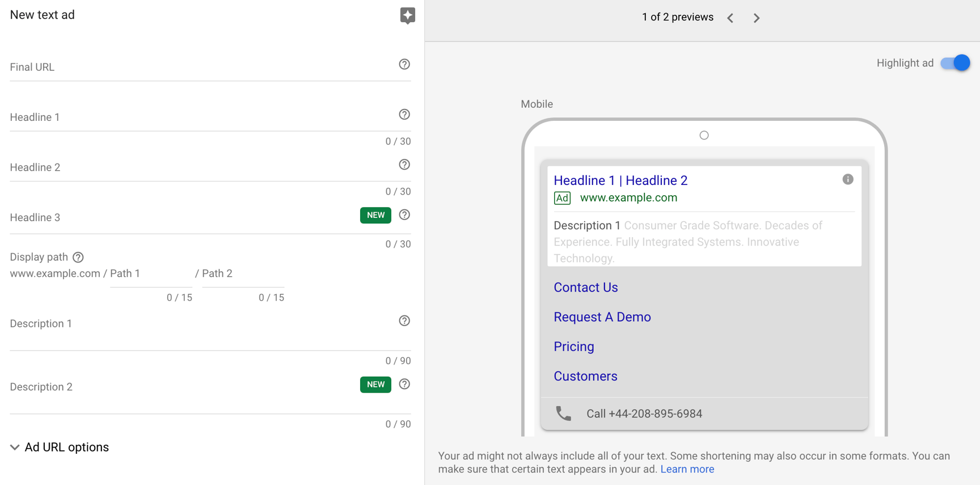Image resolution: width=980 pixels, height=485 pixels.
Task: Open help for Headline 3
Action: click(x=404, y=215)
